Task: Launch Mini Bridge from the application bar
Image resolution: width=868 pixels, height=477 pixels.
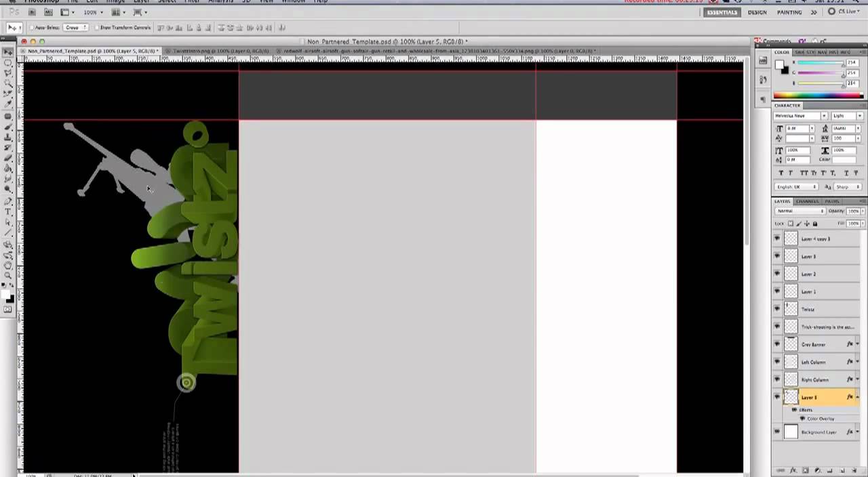Action: (49, 12)
